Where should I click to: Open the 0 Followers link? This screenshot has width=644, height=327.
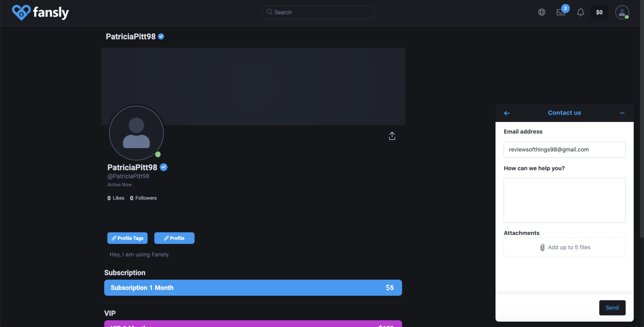coord(143,198)
